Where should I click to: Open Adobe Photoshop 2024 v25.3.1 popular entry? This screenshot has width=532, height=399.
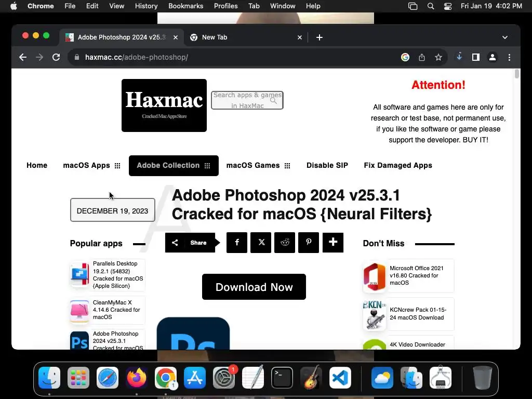pos(118,341)
